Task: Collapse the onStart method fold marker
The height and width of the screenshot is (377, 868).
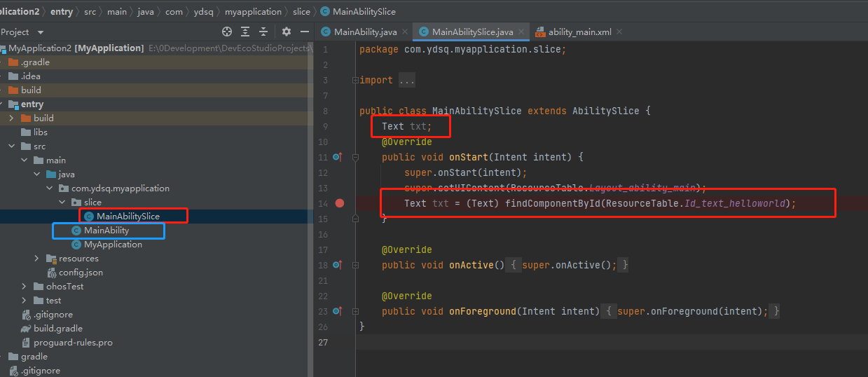Action: [x=355, y=157]
